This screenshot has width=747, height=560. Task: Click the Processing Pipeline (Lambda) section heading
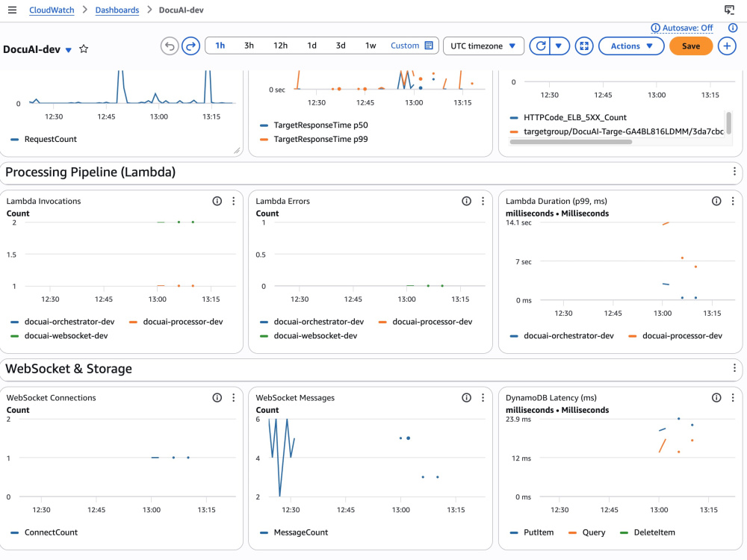[90, 172]
